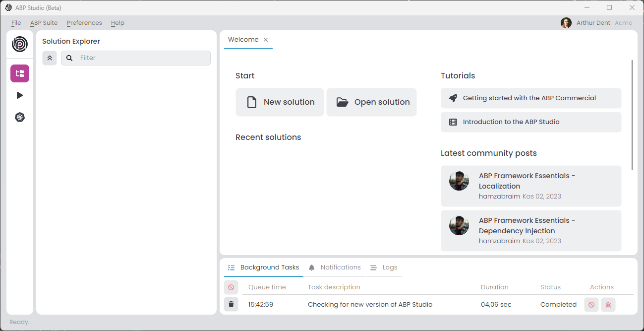Click the ABP Studio title bar icon
Viewport: 644px width, 331px height.
(8, 7)
